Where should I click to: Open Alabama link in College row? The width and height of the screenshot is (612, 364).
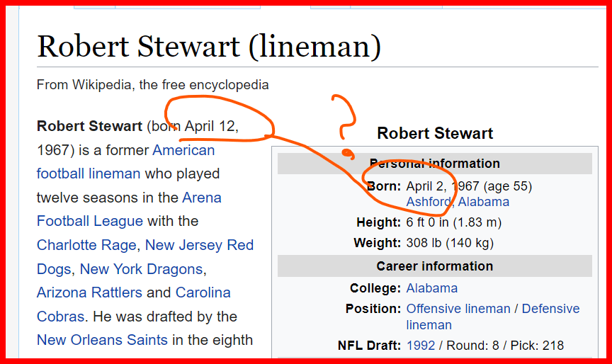(x=431, y=288)
